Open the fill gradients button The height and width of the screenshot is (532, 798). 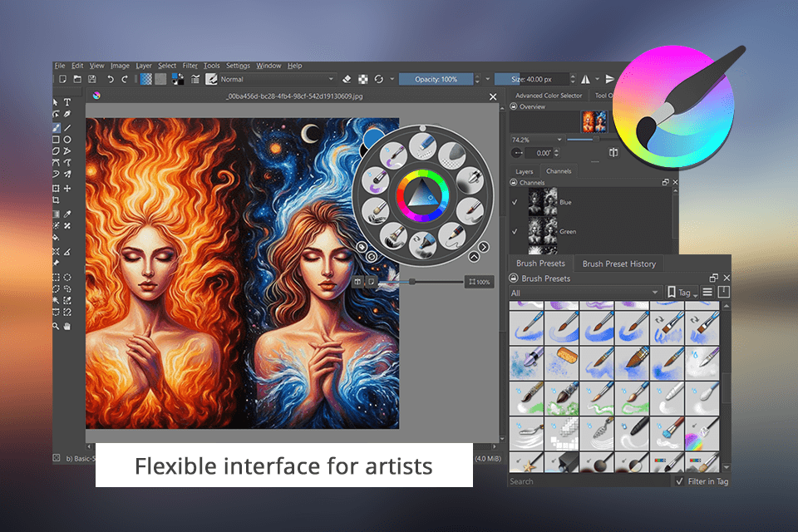[146, 79]
